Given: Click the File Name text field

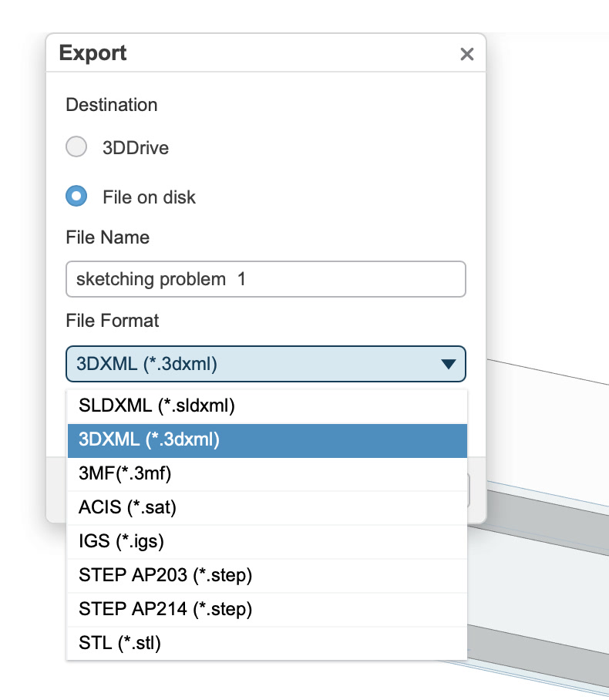Looking at the screenshot, I should [x=266, y=279].
